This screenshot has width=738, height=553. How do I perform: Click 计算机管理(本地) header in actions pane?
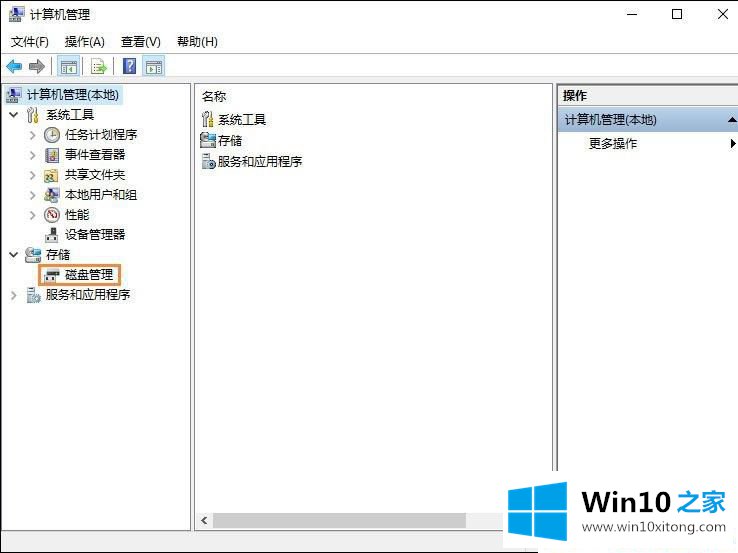tap(610, 120)
